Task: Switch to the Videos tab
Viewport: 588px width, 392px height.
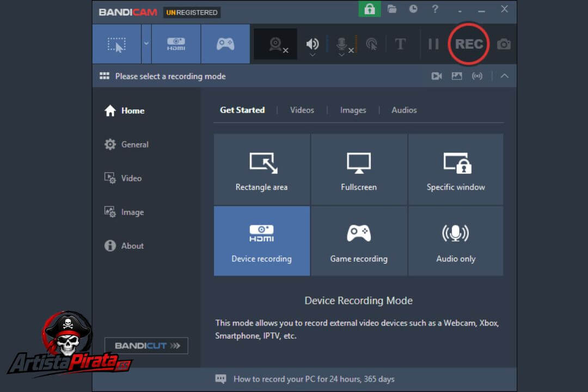Action: click(x=302, y=110)
